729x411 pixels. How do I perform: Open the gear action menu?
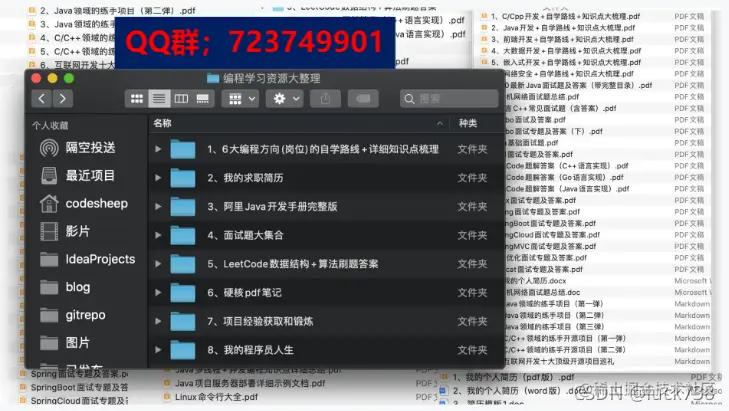[x=285, y=99]
